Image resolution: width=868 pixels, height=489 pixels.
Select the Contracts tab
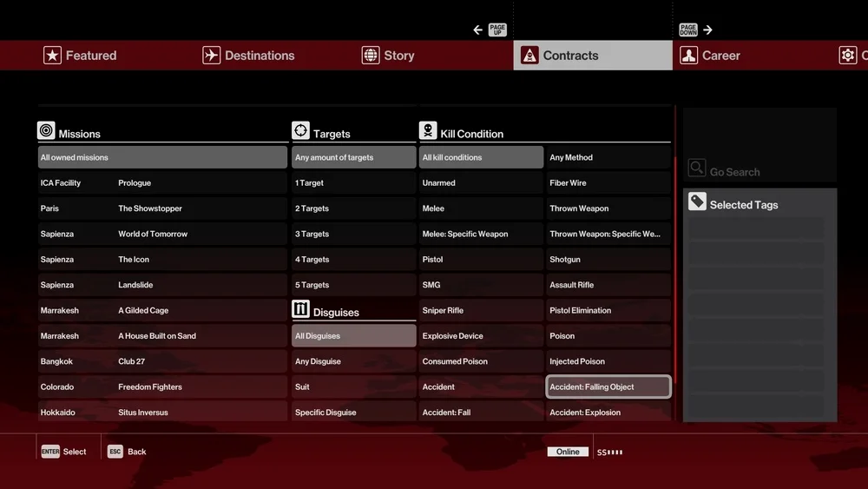[x=593, y=56]
